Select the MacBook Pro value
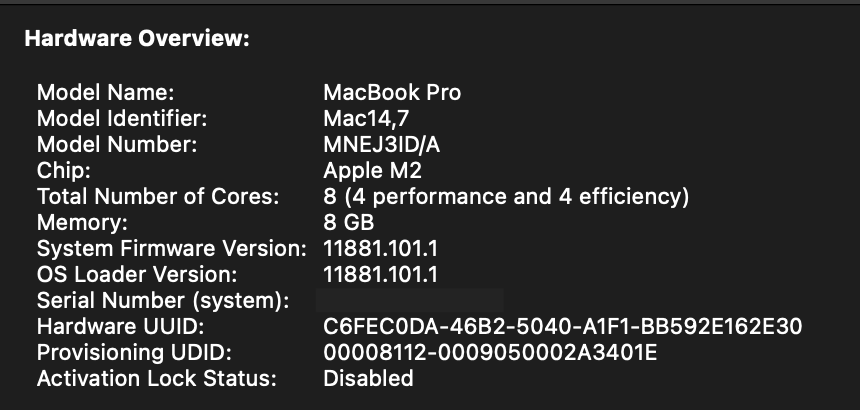 click(x=392, y=93)
